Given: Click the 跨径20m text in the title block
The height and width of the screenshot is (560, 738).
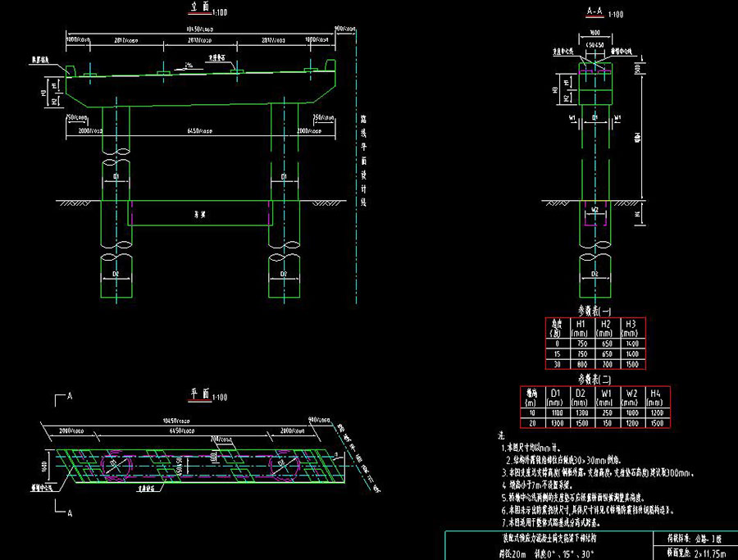Looking at the screenshot, I should click(x=512, y=554).
